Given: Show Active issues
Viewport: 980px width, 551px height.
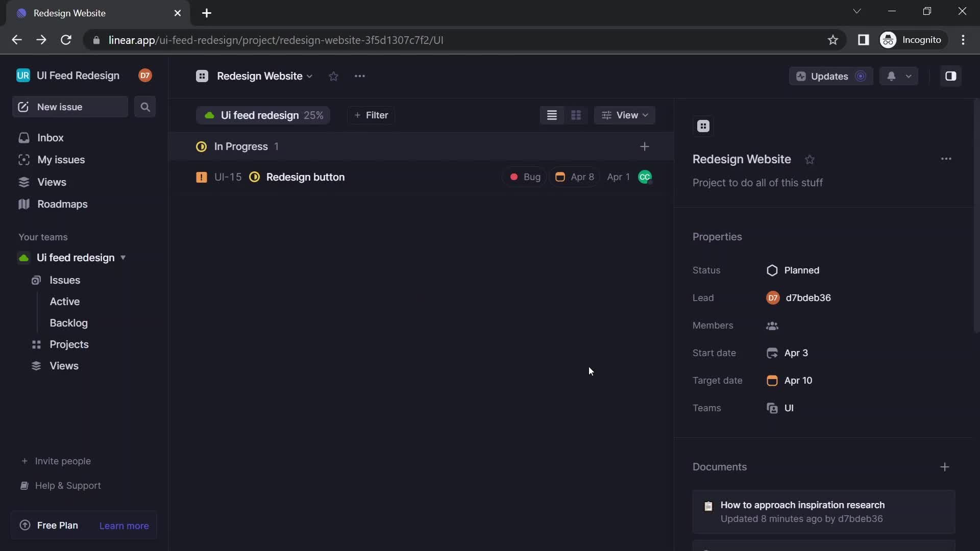Looking at the screenshot, I should coord(65,302).
